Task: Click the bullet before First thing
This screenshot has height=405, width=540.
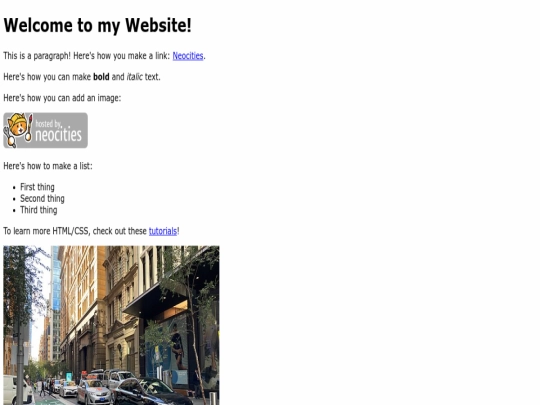Action: coord(14,188)
